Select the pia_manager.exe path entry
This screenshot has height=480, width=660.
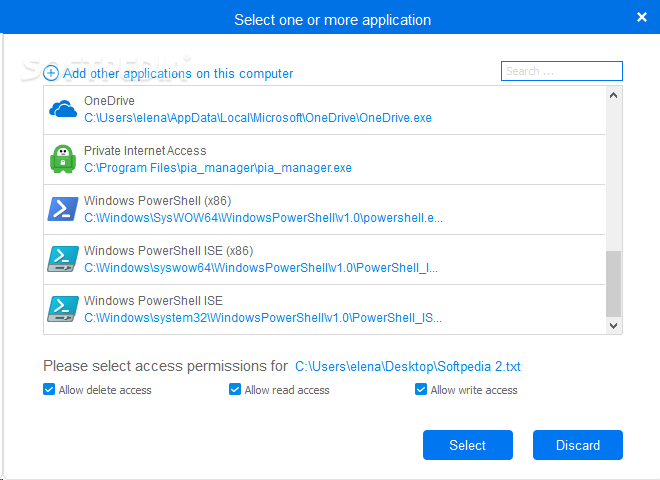tap(217, 168)
